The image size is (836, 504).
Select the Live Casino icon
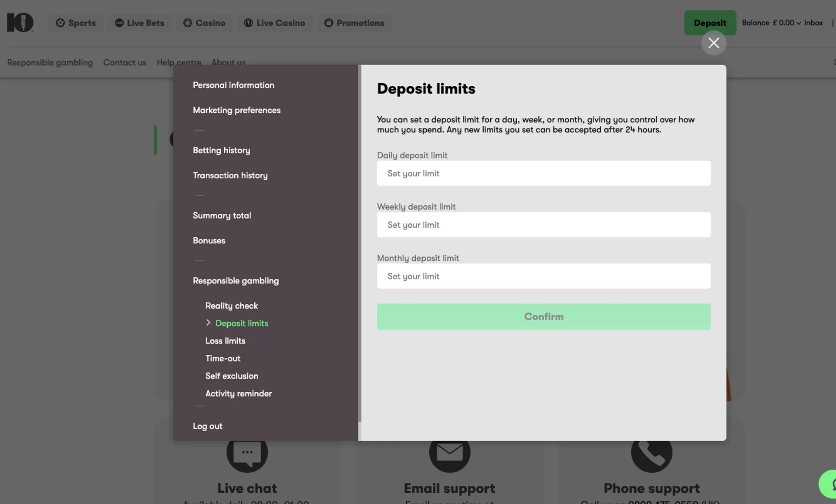(247, 23)
